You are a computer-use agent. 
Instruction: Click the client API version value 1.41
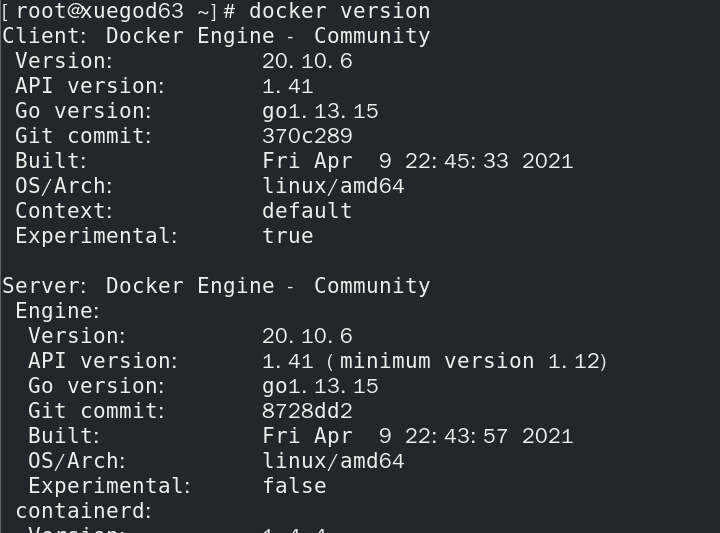(288, 86)
